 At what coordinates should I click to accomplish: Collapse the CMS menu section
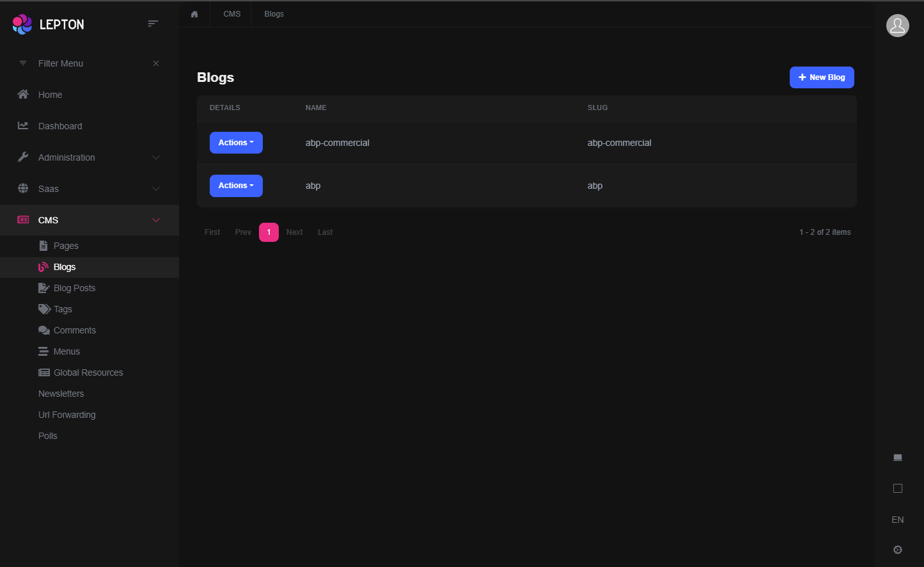click(x=156, y=220)
